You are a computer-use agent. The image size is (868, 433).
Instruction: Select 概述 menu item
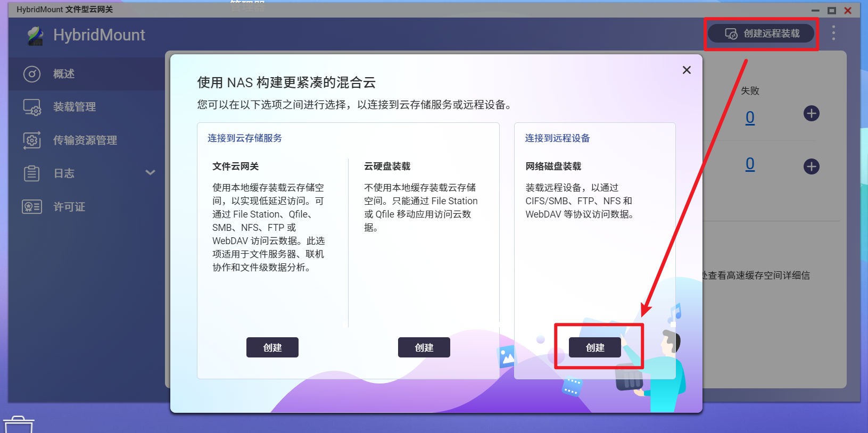[x=86, y=74]
